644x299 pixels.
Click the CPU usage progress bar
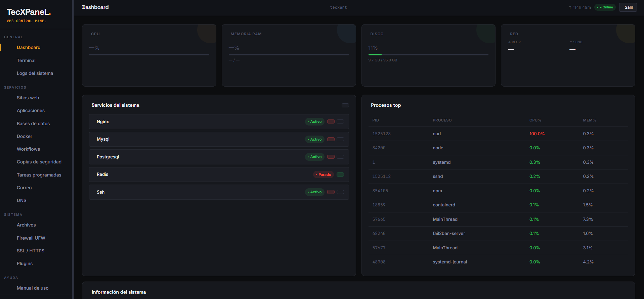(x=149, y=55)
